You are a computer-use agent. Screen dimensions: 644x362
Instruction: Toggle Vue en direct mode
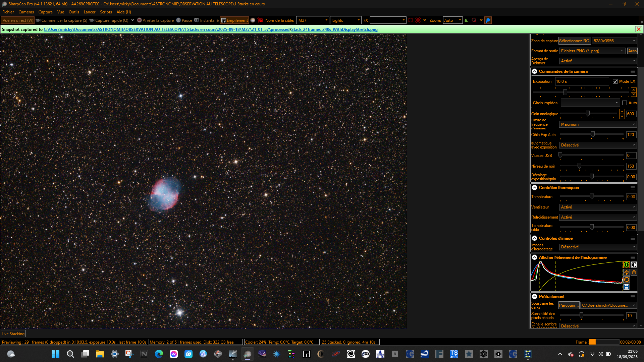click(18, 20)
